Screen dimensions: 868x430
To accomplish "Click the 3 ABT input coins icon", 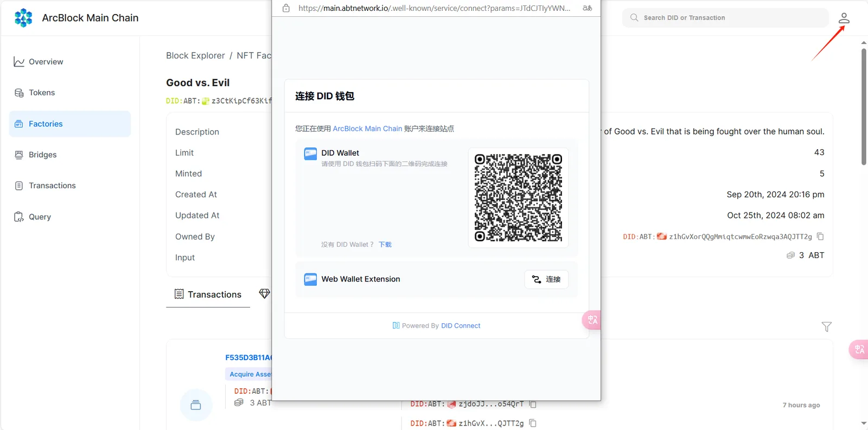I will (x=790, y=255).
